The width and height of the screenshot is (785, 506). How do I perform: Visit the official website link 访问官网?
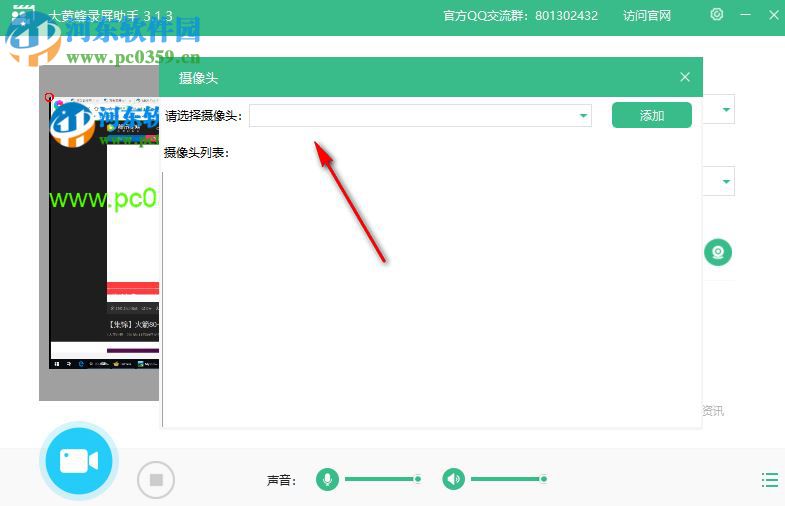click(646, 16)
